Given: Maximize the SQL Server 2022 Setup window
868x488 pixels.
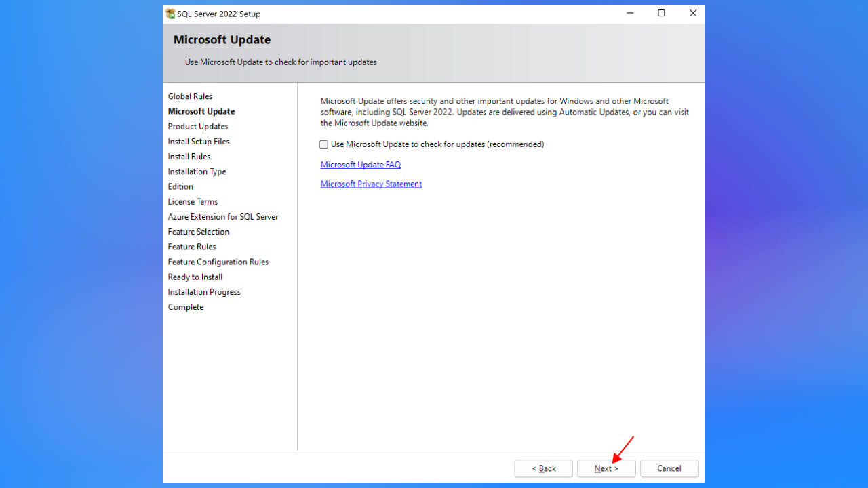Looking at the screenshot, I should [x=661, y=14].
